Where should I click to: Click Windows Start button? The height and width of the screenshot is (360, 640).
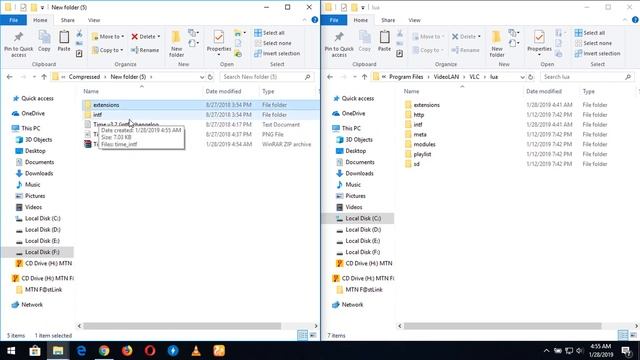[11, 351]
